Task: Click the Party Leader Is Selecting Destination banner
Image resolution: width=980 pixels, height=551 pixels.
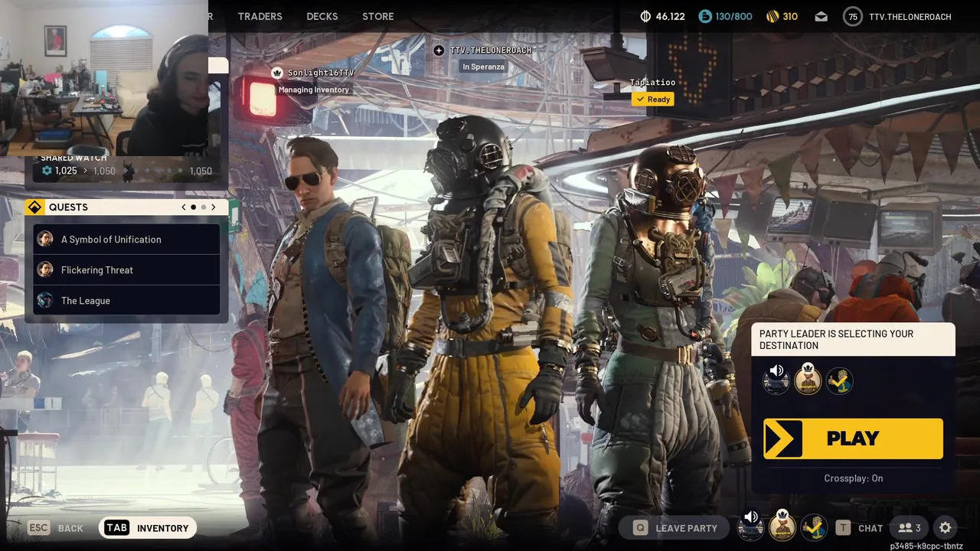Action: click(x=854, y=340)
